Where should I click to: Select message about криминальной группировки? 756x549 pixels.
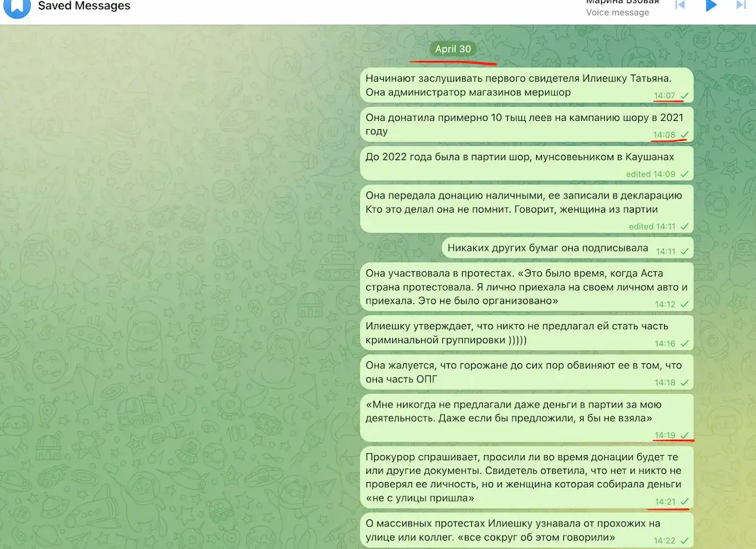point(526,333)
